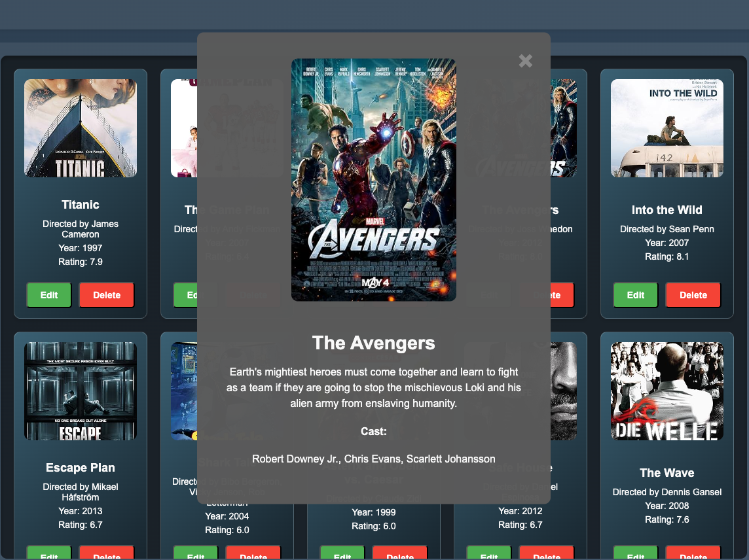Edit the Titanic movie
This screenshot has width=749, height=560.
(x=48, y=295)
